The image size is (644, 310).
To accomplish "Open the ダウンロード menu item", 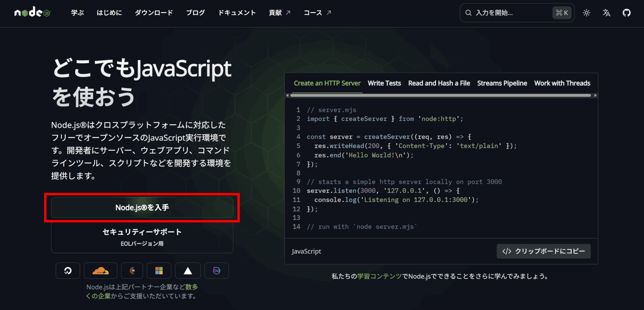I will pos(154,13).
